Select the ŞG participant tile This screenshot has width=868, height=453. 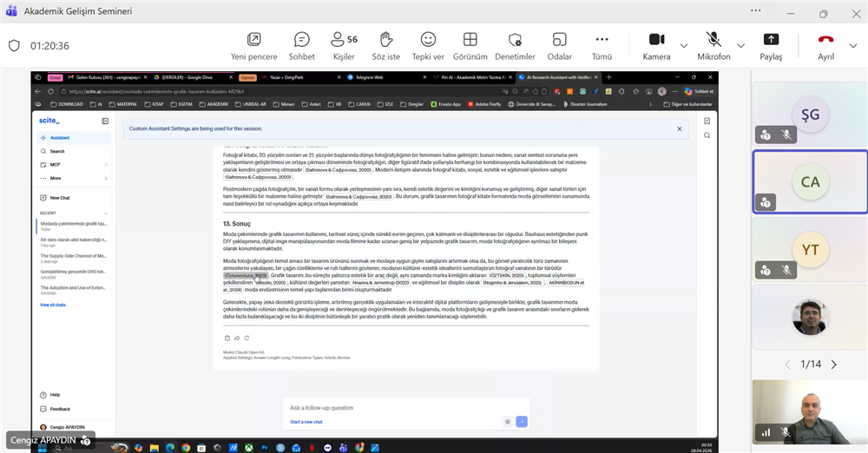pos(809,114)
